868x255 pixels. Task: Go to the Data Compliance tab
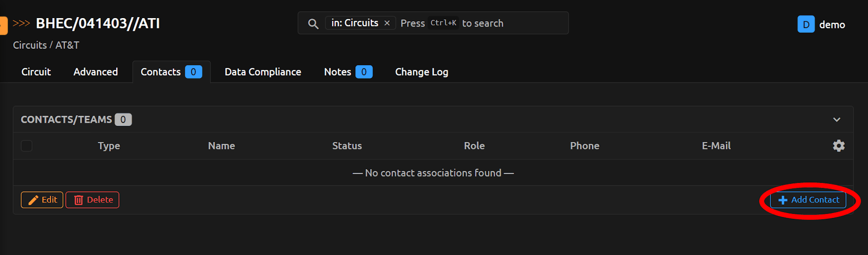263,72
